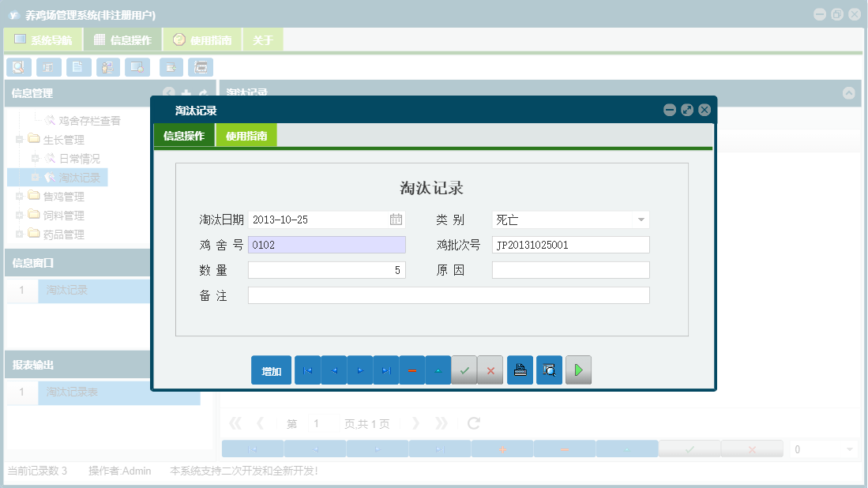Refresh the record list with the circular arrow icon
The image size is (868, 488).
click(x=473, y=422)
